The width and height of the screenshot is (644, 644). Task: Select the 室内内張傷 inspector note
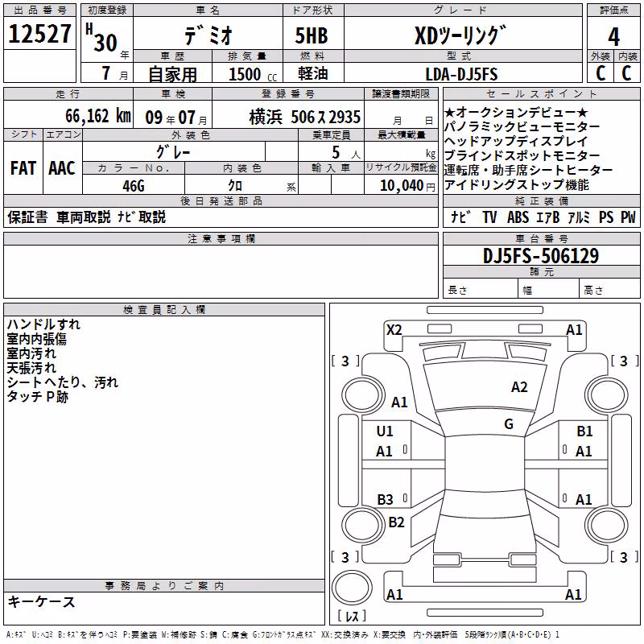point(36,339)
